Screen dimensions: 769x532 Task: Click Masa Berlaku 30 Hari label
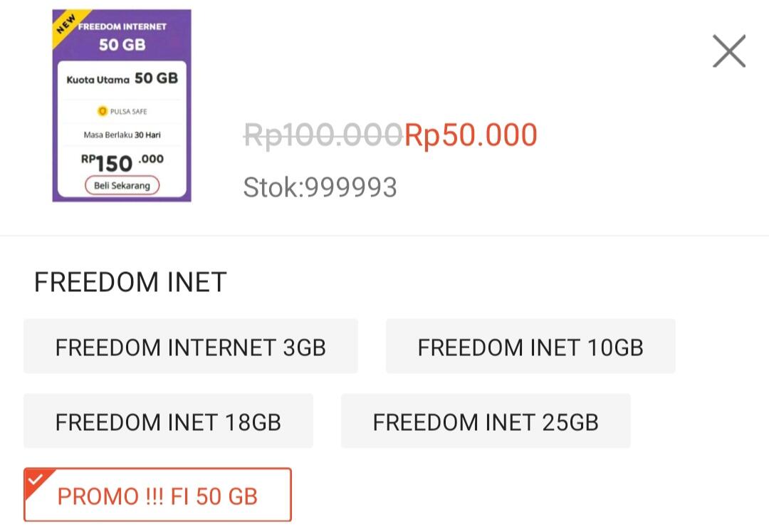coord(121,135)
